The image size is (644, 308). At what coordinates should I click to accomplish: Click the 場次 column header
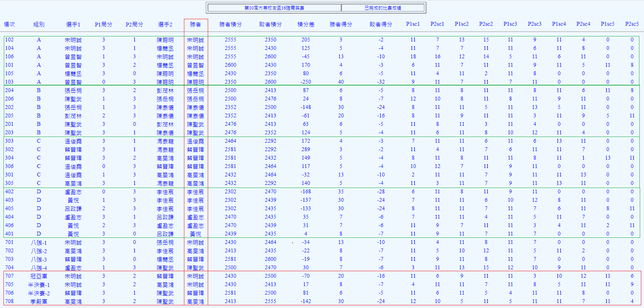[x=10, y=24]
